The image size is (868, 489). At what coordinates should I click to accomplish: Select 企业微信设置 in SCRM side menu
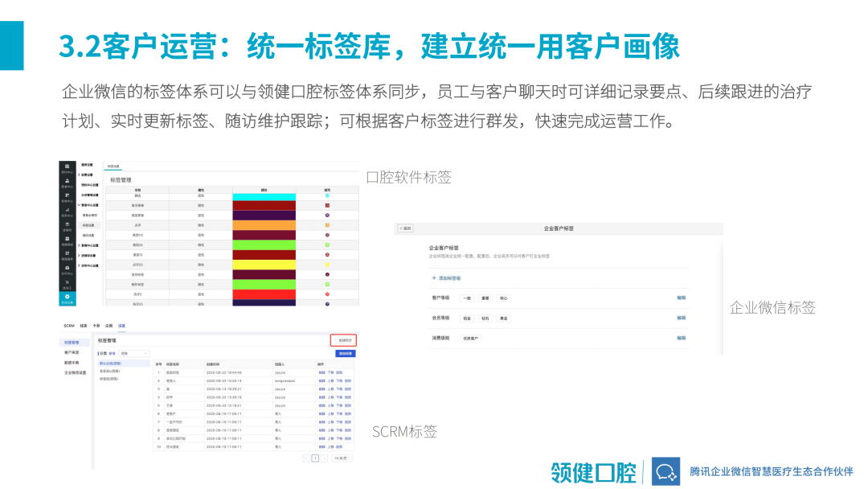[x=76, y=372]
